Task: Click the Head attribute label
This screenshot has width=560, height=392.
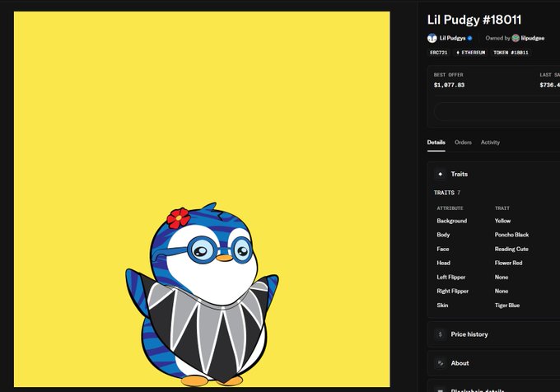Action: [x=443, y=264]
